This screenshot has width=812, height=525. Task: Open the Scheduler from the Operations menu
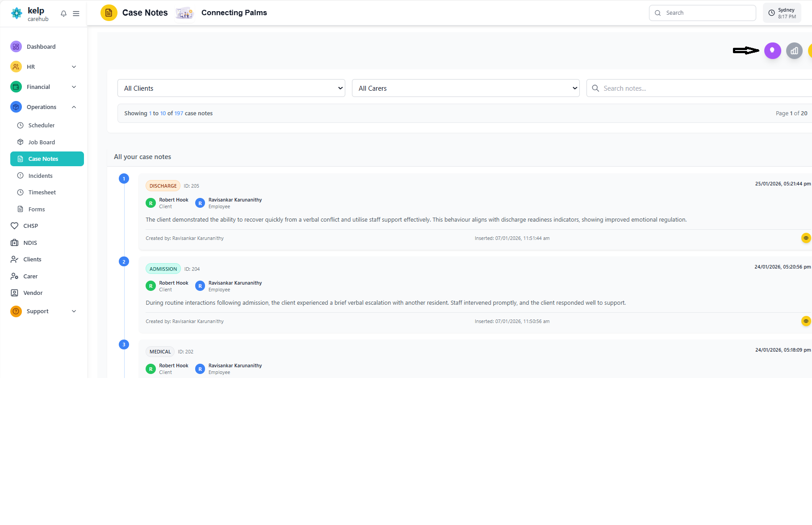pos(41,125)
